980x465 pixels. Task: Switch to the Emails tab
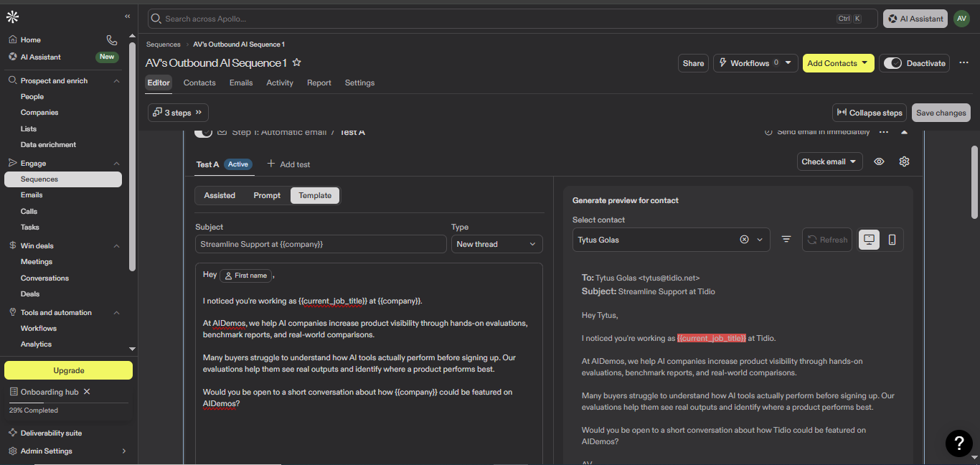click(241, 83)
